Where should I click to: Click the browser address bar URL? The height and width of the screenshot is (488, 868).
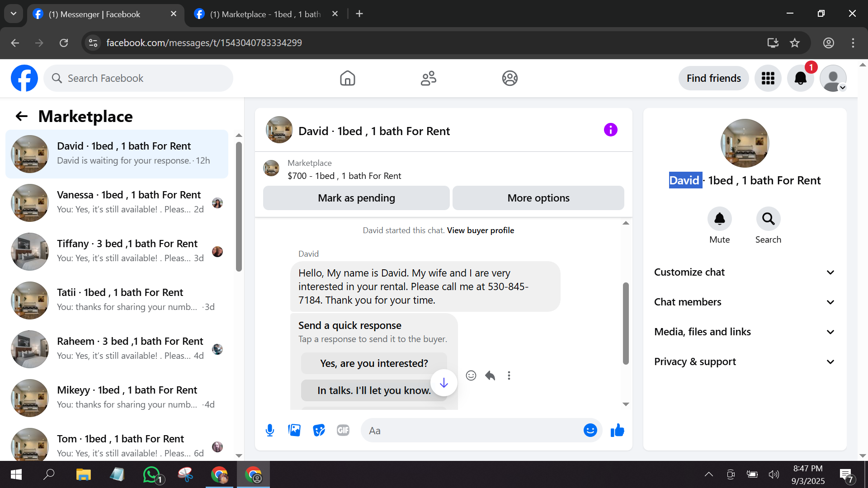coord(204,43)
